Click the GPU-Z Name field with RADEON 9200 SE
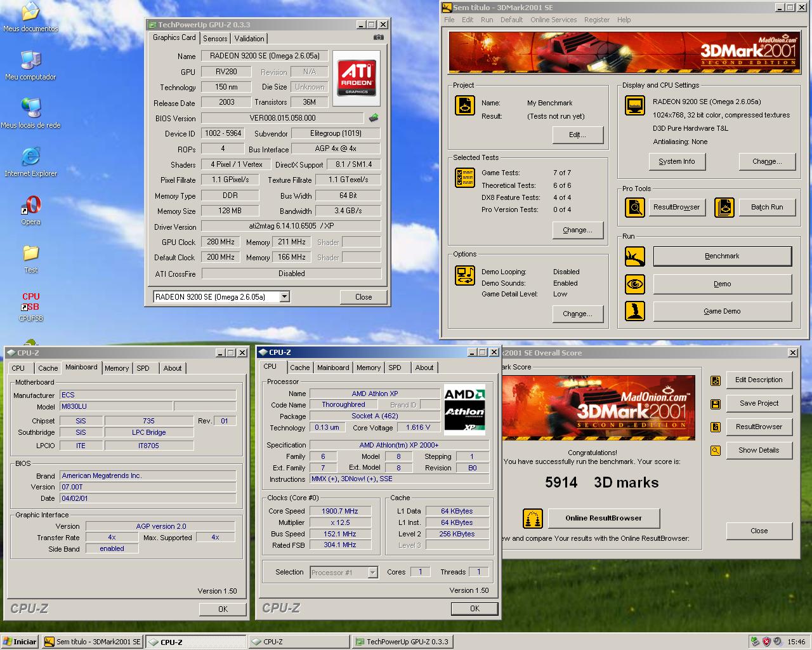 (x=265, y=56)
